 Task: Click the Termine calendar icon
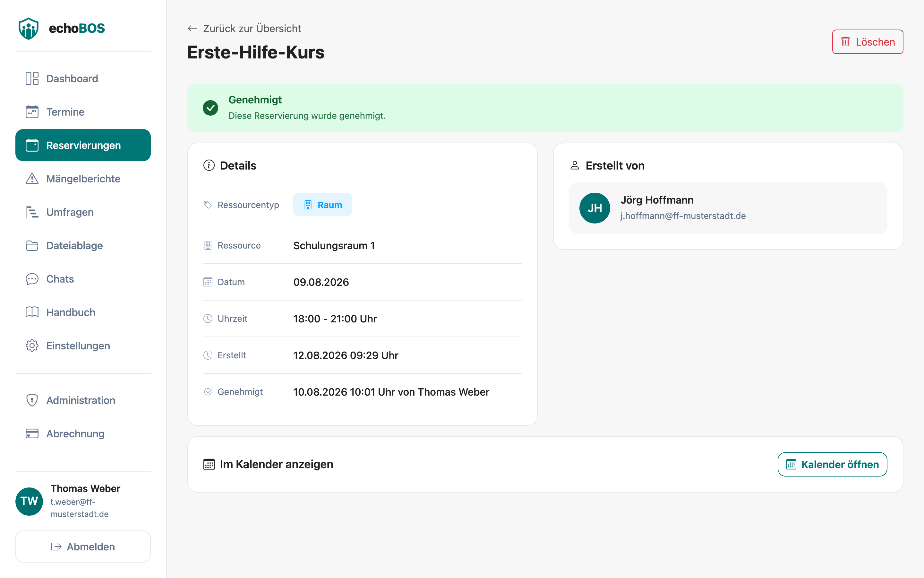tap(32, 112)
